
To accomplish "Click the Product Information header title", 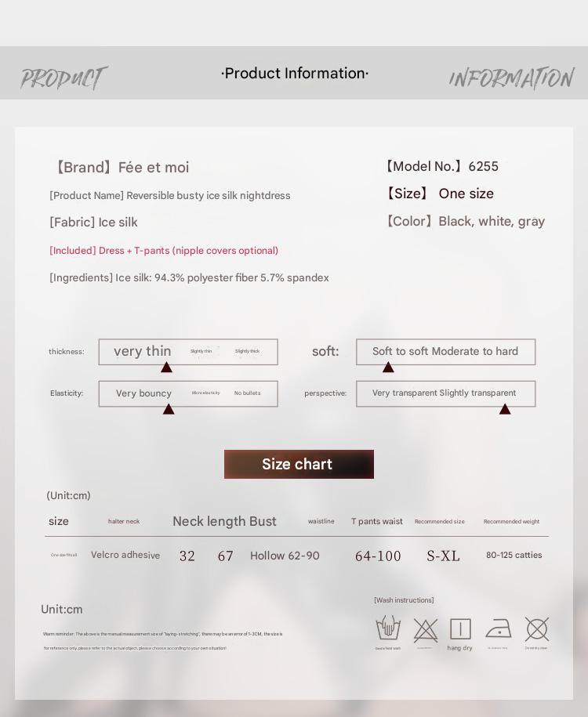I will click(295, 73).
